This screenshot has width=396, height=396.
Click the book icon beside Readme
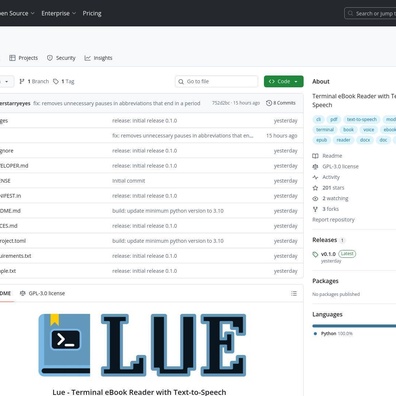[x=315, y=156]
